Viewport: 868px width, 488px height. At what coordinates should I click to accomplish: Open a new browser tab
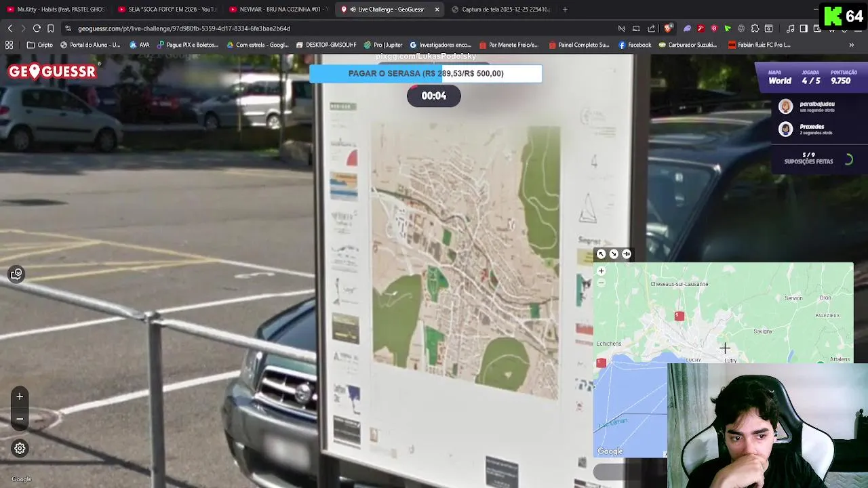(565, 9)
